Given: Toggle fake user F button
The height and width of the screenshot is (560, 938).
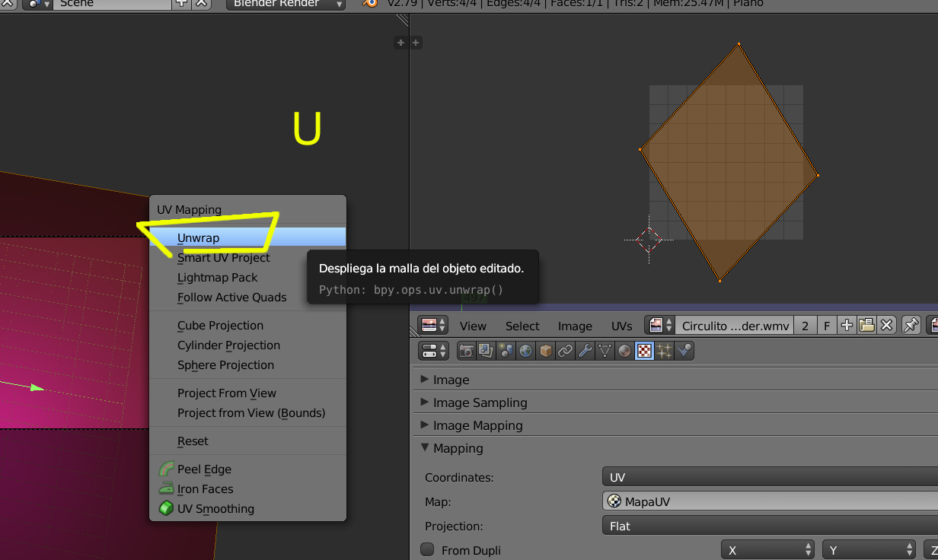Looking at the screenshot, I should pos(827,326).
